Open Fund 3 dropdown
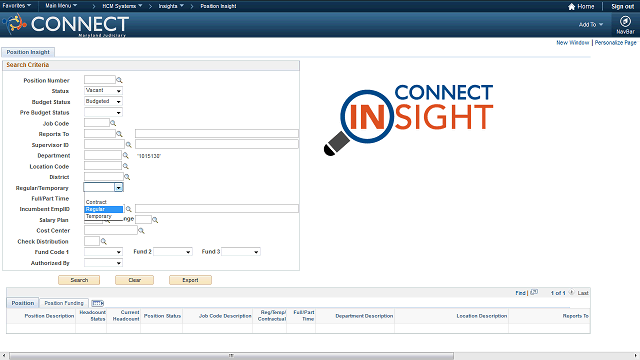The image size is (640, 360). pyautogui.click(x=240, y=252)
